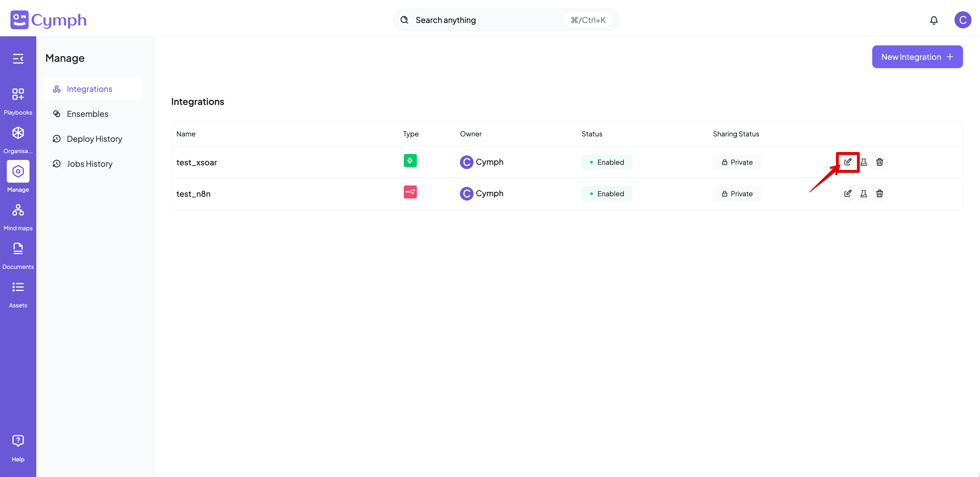This screenshot has width=980, height=477.
Task: Click the n8n type icon for test_n8n
Action: (410, 192)
